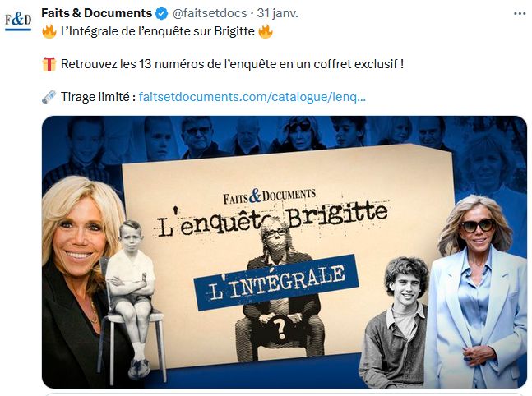Click the rolled newspaper emoji
Image resolution: width=532 pixels, height=396 pixels.
tap(49, 97)
